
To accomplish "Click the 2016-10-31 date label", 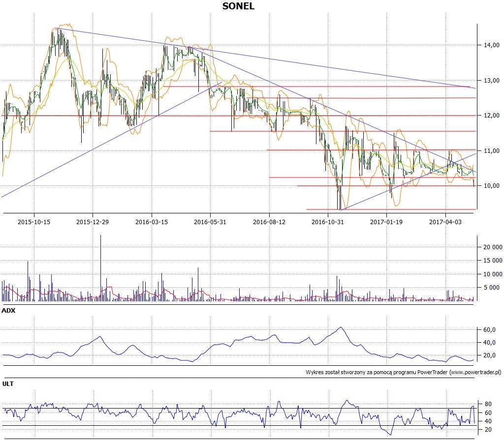I will (327, 222).
